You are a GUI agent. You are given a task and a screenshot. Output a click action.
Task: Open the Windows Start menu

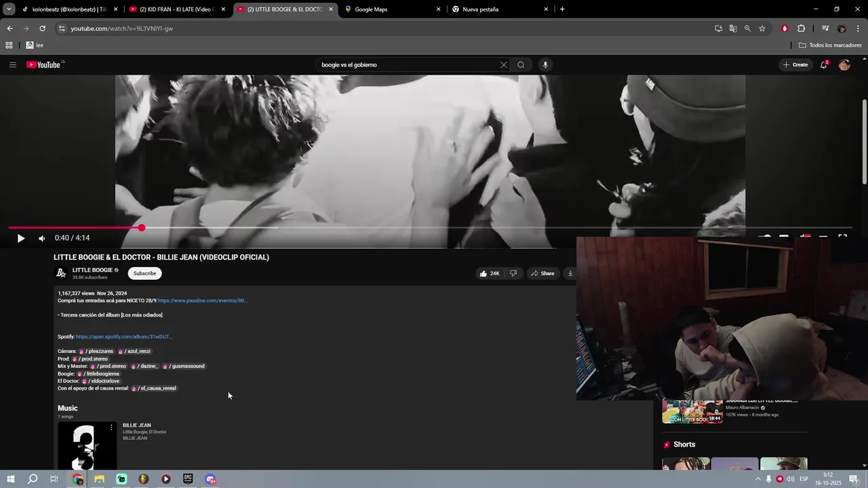[10, 479]
